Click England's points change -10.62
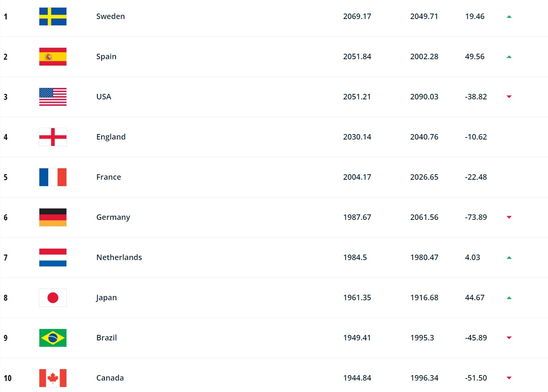 476,137
